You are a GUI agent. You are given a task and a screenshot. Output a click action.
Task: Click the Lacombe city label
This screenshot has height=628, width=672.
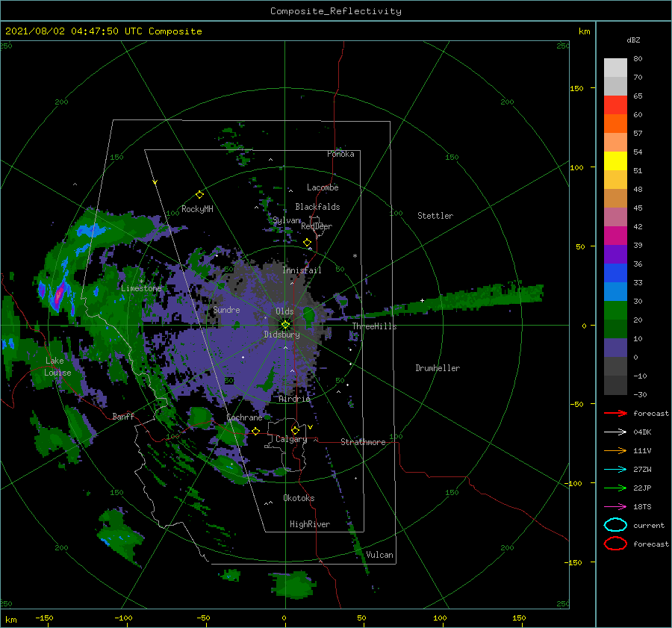coord(323,187)
